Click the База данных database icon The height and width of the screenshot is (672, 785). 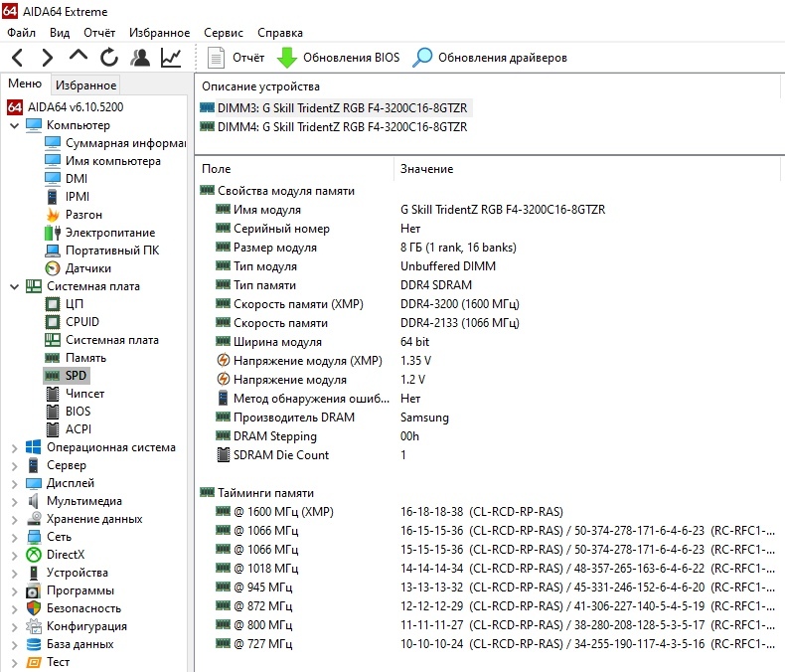34,644
